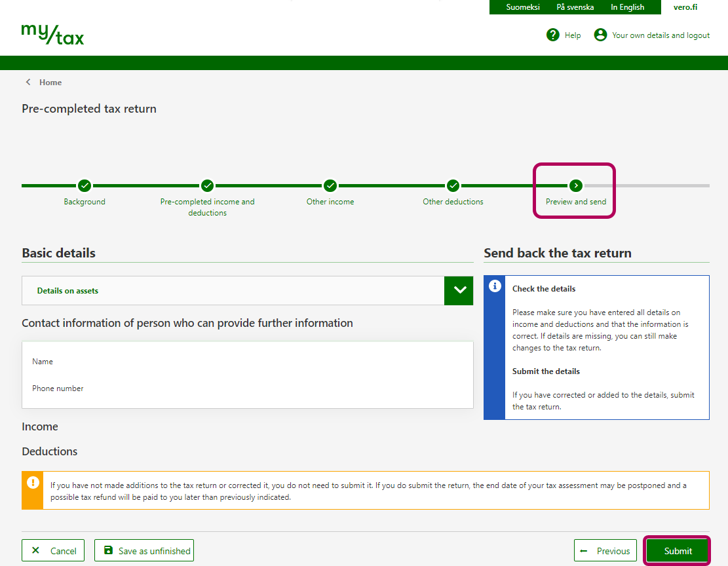The width and height of the screenshot is (728, 566).
Task: Go to the Previous page
Action: [x=605, y=551]
